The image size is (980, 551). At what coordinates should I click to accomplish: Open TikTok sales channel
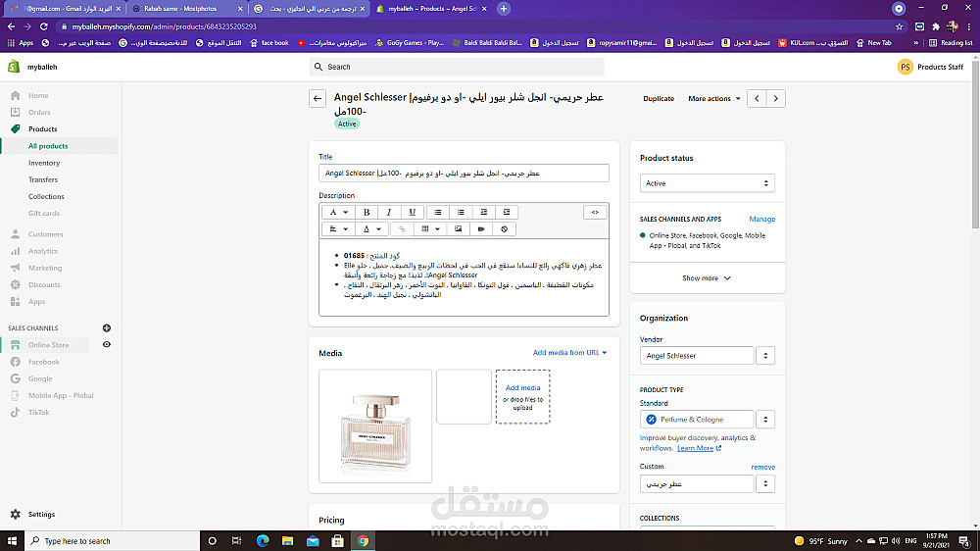pyautogui.click(x=38, y=412)
